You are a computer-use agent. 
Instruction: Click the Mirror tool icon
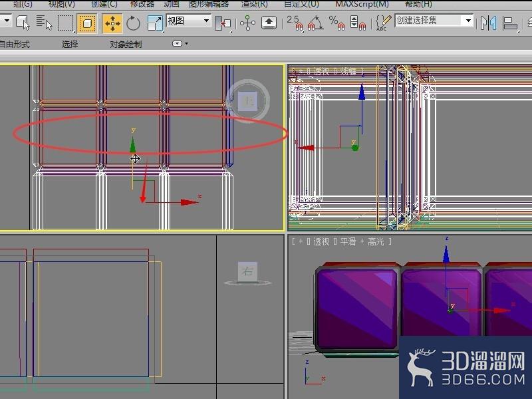point(489,23)
